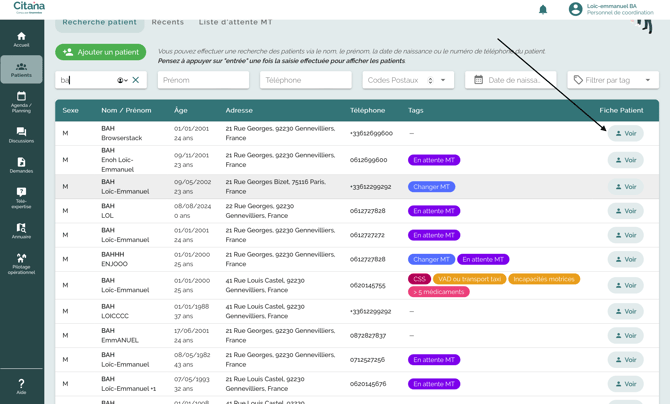The image size is (670, 404).
Task: Click phone number 0620145755
Action: click(x=367, y=285)
